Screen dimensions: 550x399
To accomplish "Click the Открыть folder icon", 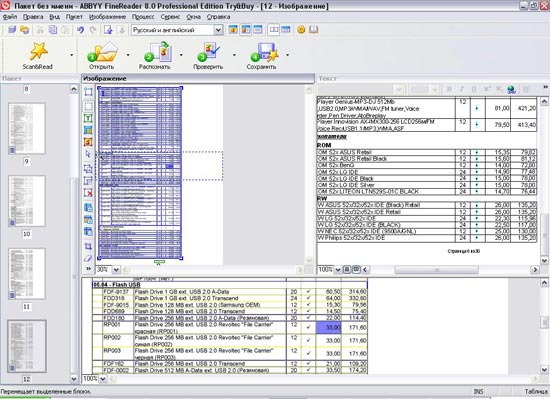I will (x=102, y=52).
